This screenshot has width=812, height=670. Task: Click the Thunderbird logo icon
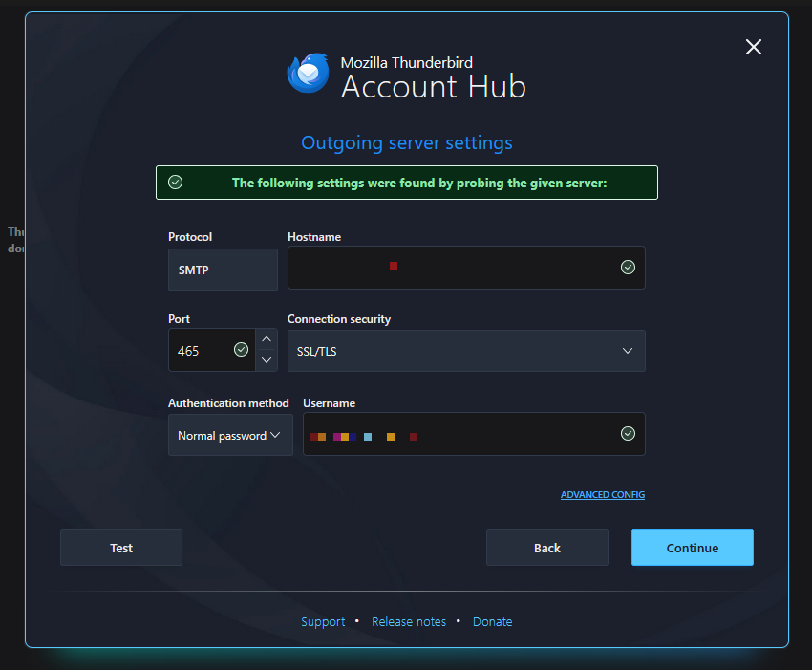click(309, 73)
